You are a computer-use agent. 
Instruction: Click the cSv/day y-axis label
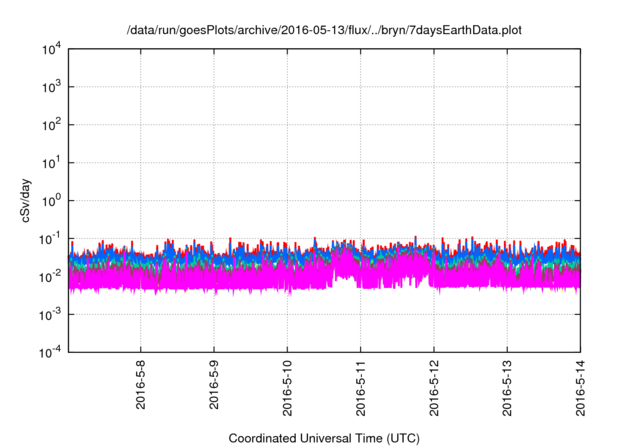[x=26, y=200]
